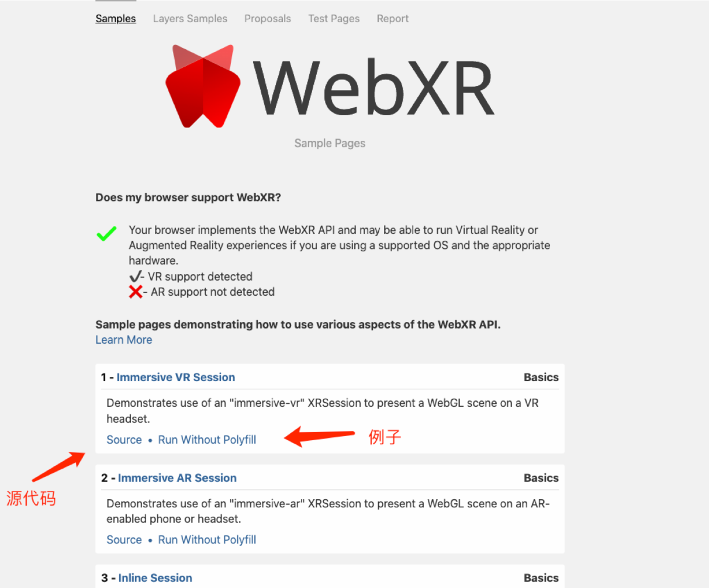Open Immersive AR Session sample
The image size is (709, 588).
177,478
